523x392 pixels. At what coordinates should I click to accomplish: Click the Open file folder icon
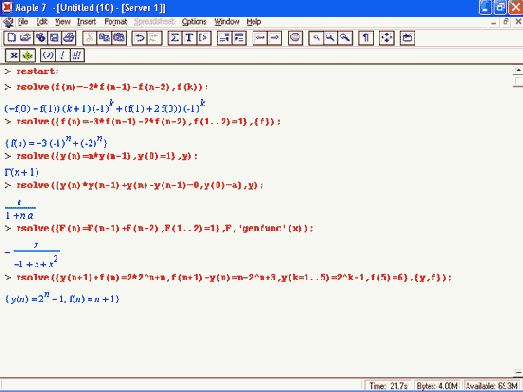point(26,38)
